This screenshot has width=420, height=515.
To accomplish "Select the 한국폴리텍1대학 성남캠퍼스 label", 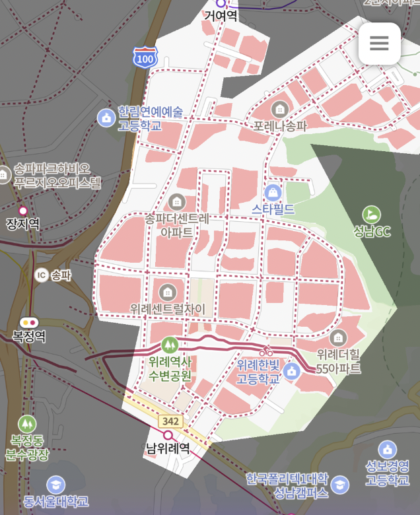I will coord(287,486).
